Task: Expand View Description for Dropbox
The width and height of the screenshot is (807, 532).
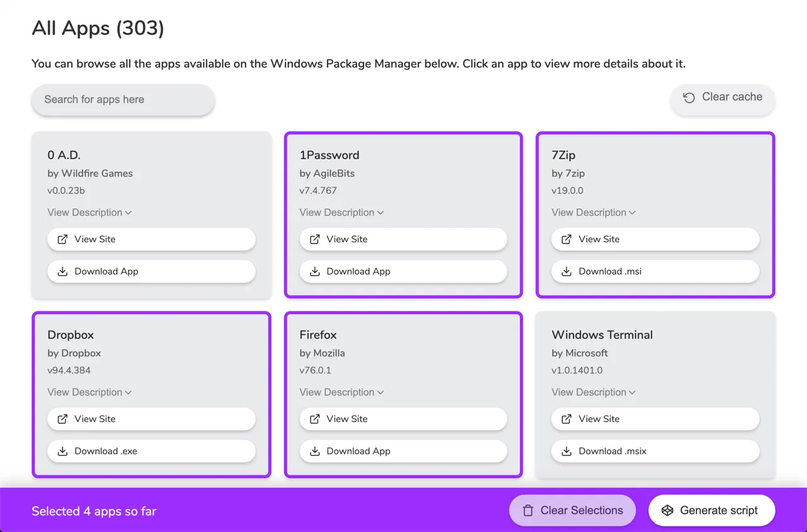Action: tap(89, 393)
